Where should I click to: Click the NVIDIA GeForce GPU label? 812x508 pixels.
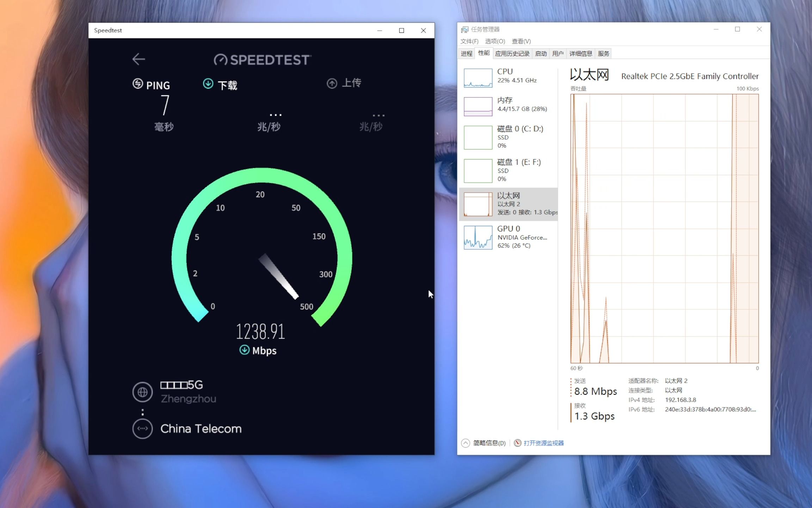click(522, 238)
